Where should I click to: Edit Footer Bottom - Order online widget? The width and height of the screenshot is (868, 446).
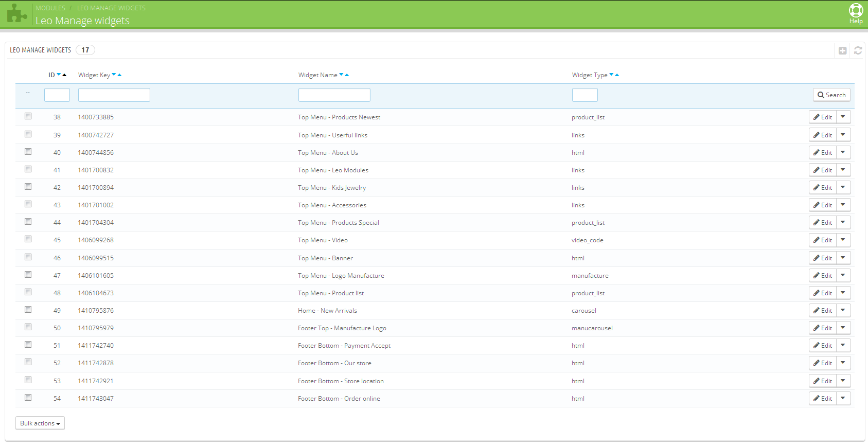[823, 398]
